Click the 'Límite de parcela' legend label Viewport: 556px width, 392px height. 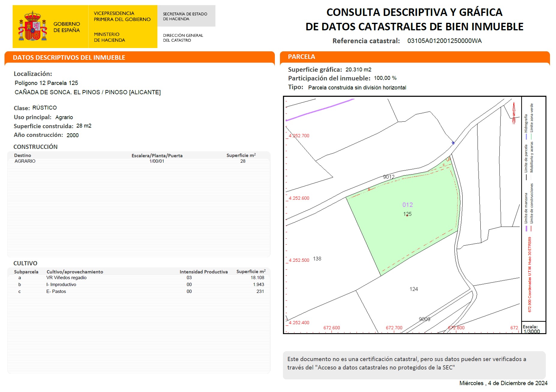[526, 158]
